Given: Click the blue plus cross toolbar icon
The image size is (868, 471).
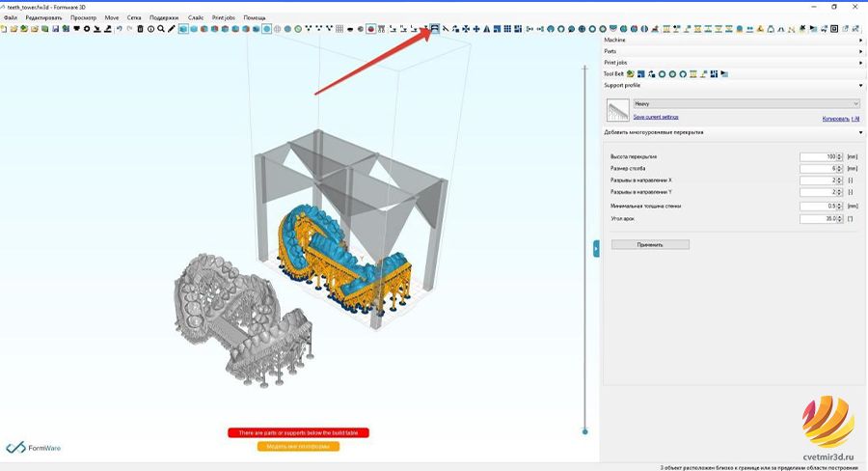Looking at the screenshot, I should coord(476,29).
